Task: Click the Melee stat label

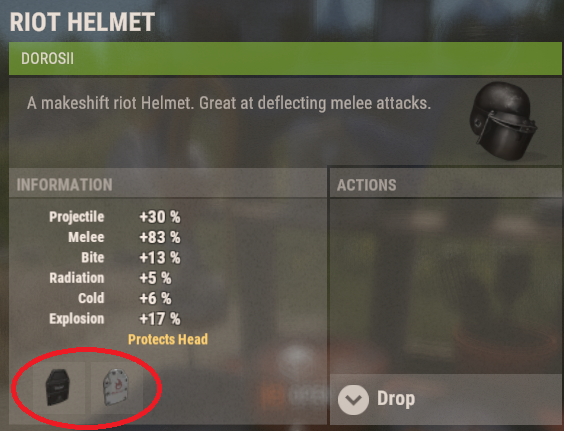Action: tap(86, 237)
